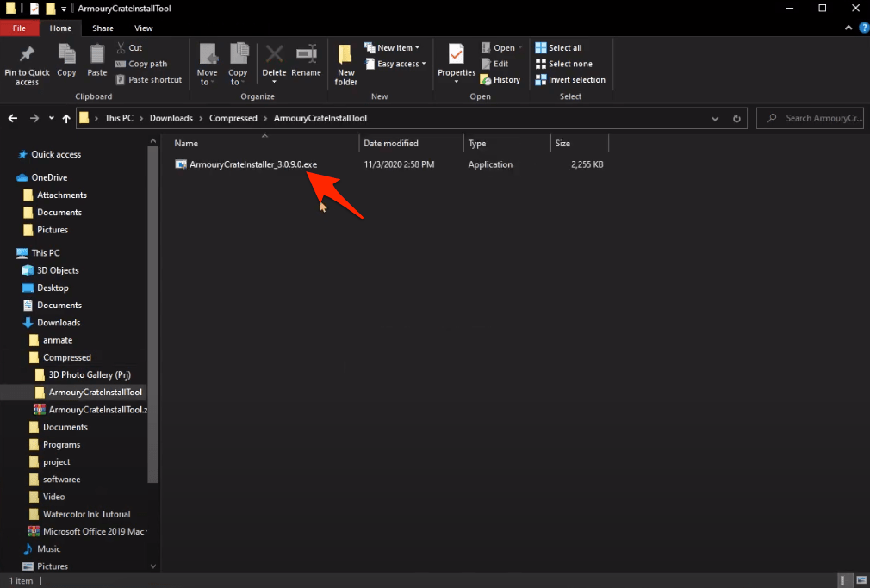
Task: Go up one folder level
Action: (66, 118)
